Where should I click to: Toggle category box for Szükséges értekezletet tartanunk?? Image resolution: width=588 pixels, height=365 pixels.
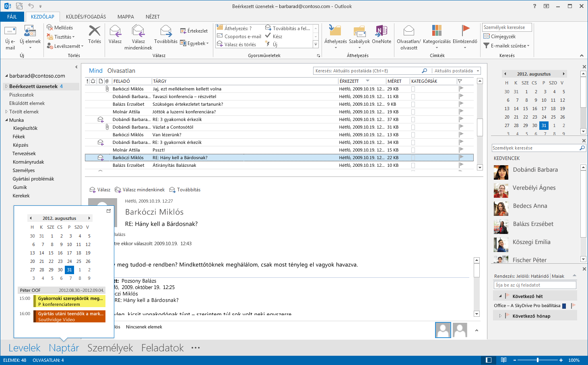click(413, 104)
